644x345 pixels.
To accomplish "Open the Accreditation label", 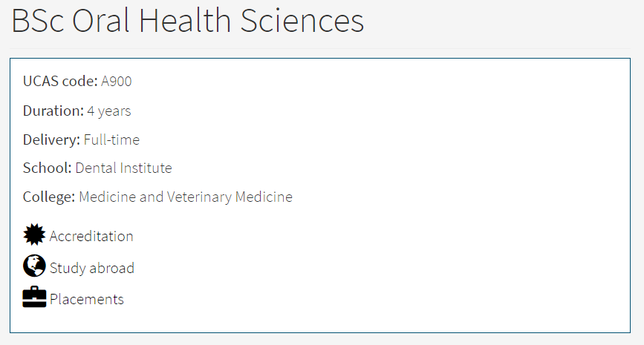I will [x=91, y=236].
